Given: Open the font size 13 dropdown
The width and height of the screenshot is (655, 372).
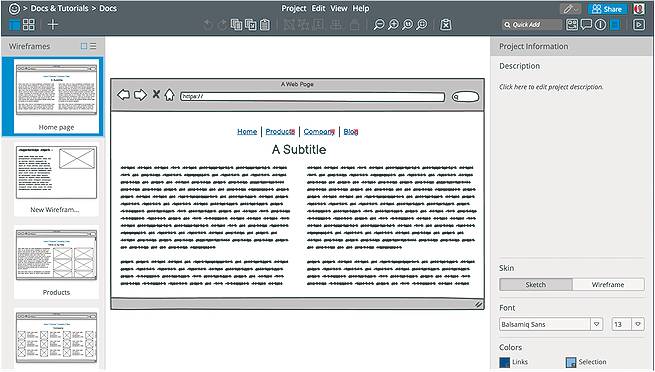Looking at the screenshot, I should (637, 324).
